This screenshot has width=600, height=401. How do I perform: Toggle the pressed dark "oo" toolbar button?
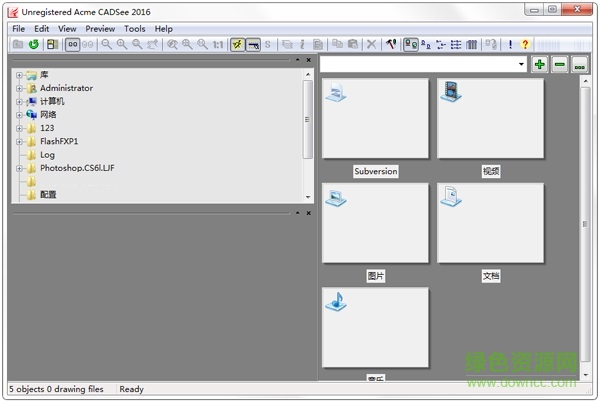(72, 45)
